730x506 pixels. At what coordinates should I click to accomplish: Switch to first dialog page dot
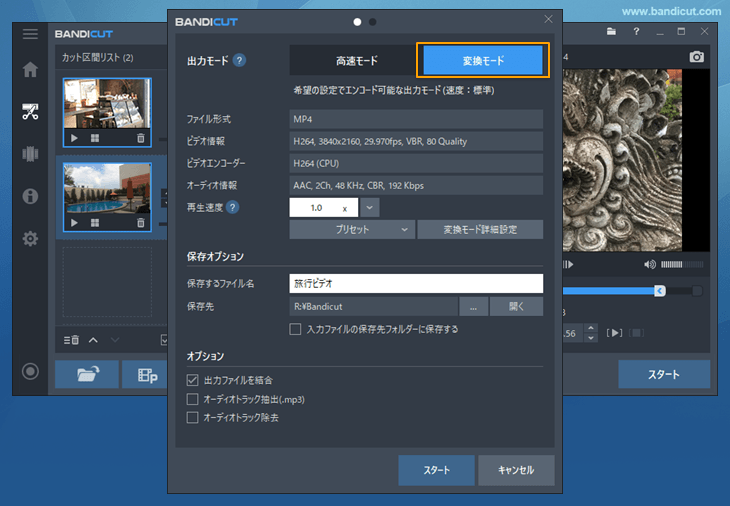[x=357, y=22]
